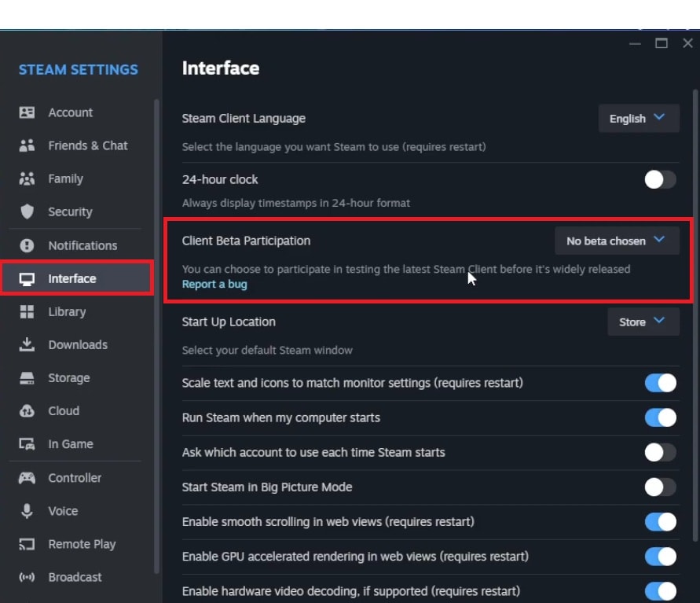
Task: Open Security settings via shield icon
Action: [27, 211]
